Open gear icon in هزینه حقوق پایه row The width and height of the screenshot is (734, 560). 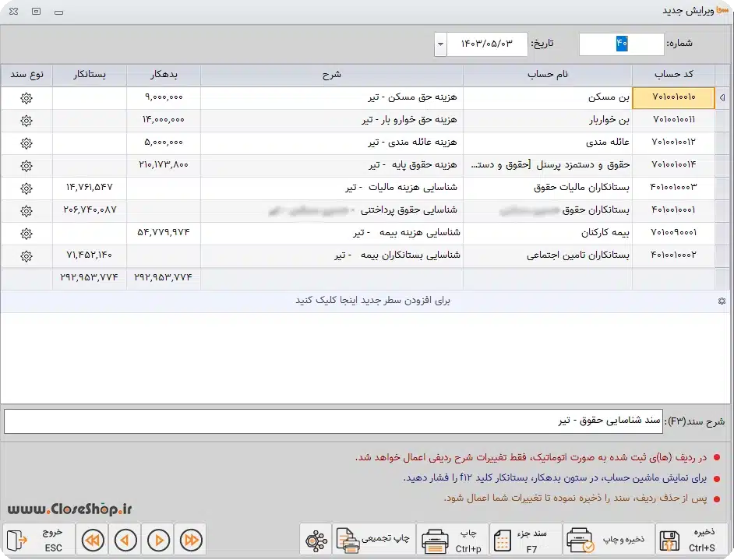(26, 166)
